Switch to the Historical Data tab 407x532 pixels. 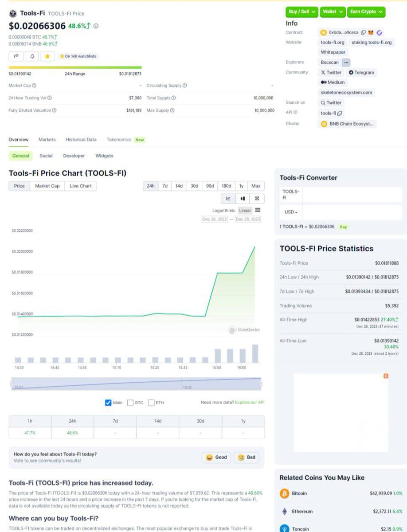click(81, 140)
